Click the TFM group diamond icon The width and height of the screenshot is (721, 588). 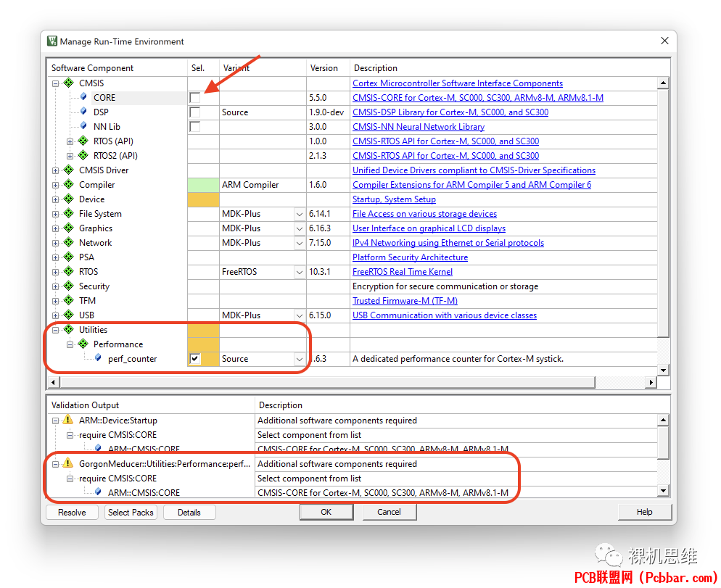69,300
